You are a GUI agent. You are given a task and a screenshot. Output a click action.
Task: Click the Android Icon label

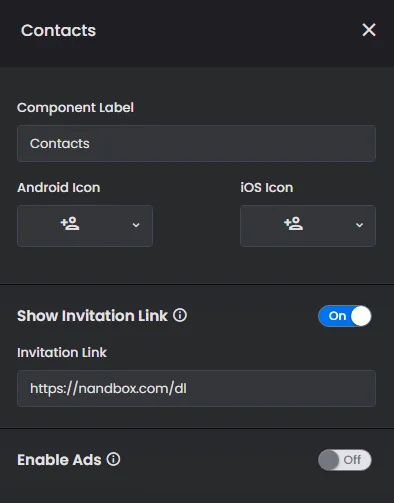click(59, 187)
